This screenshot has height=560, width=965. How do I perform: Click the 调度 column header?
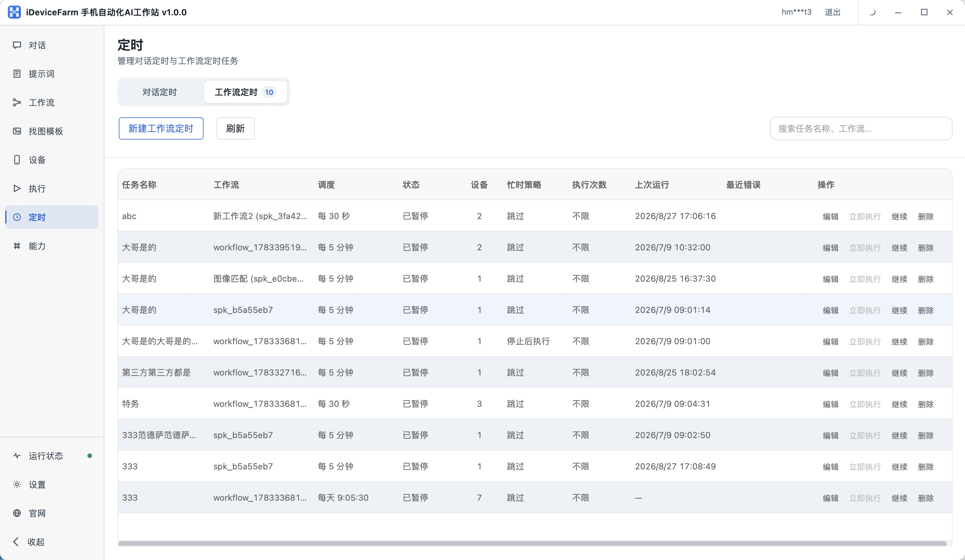326,185
